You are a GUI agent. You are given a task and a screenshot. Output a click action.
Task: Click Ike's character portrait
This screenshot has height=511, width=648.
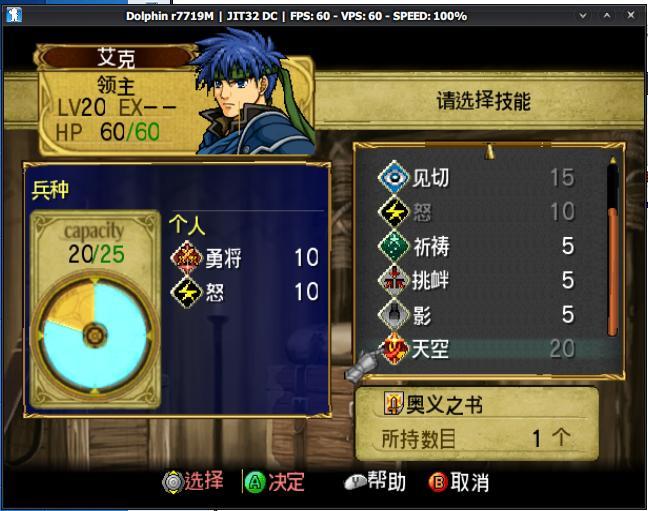point(252,92)
